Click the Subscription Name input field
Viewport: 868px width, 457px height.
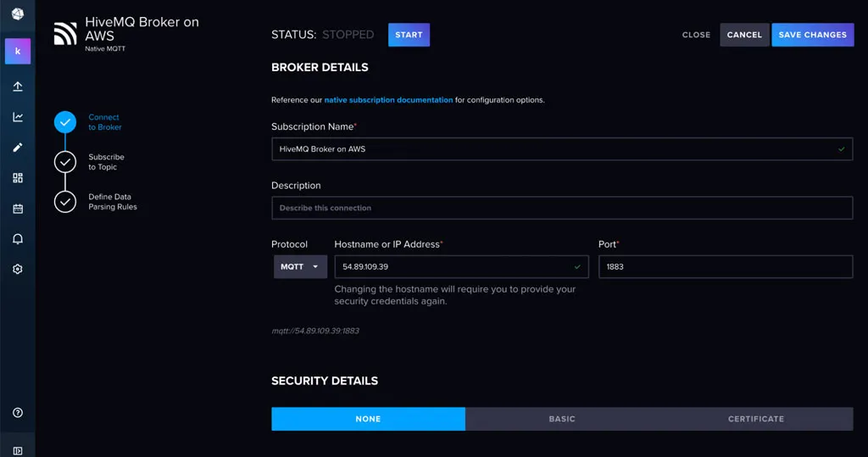(562, 149)
